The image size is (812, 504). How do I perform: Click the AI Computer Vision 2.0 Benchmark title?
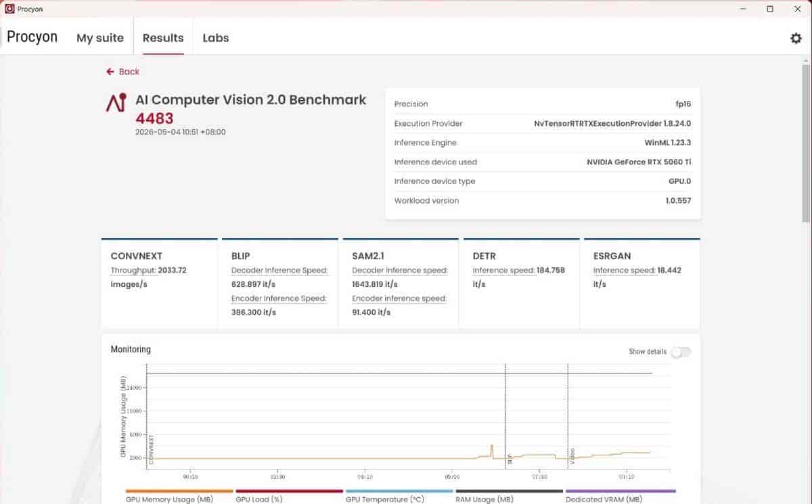click(251, 99)
